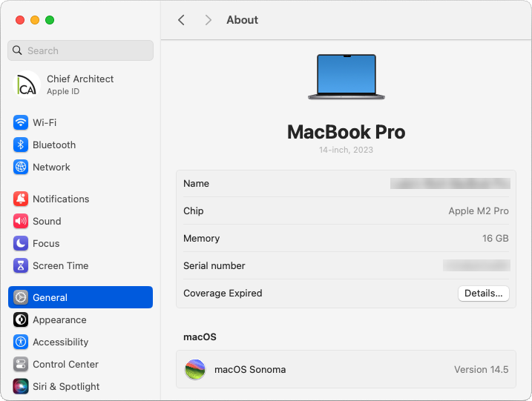Click the macOS Sonoma icon
The height and width of the screenshot is (401, 532).
pos(195,369)
